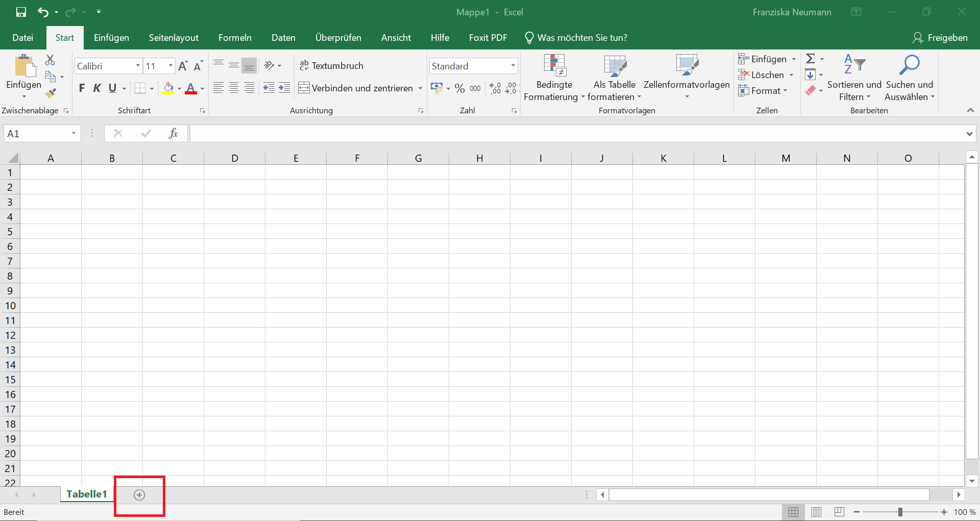The image size is (980, 521).
Task: Click the Freigeben button
Action: (941, 37)
